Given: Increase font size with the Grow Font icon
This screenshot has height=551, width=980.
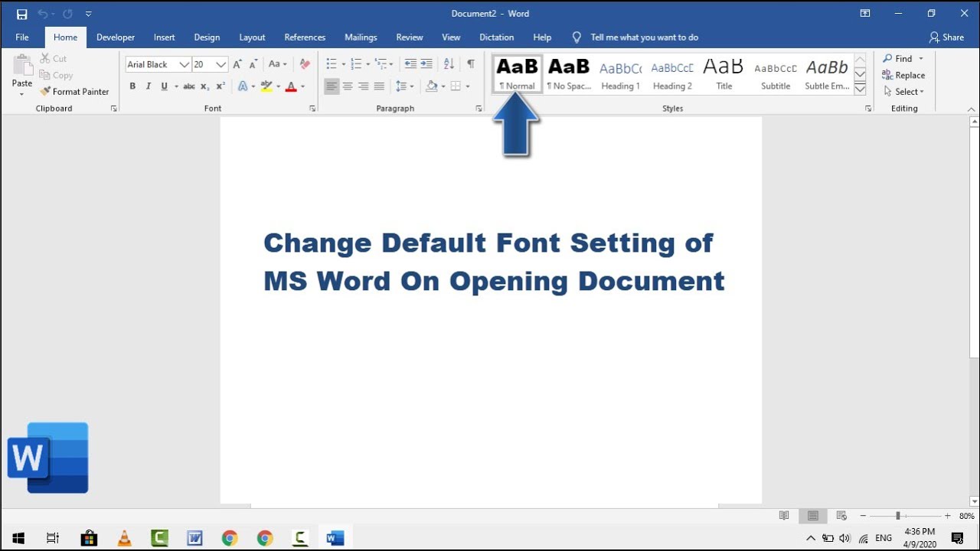Looking at the screenshot, I should [x=237, y=64].
